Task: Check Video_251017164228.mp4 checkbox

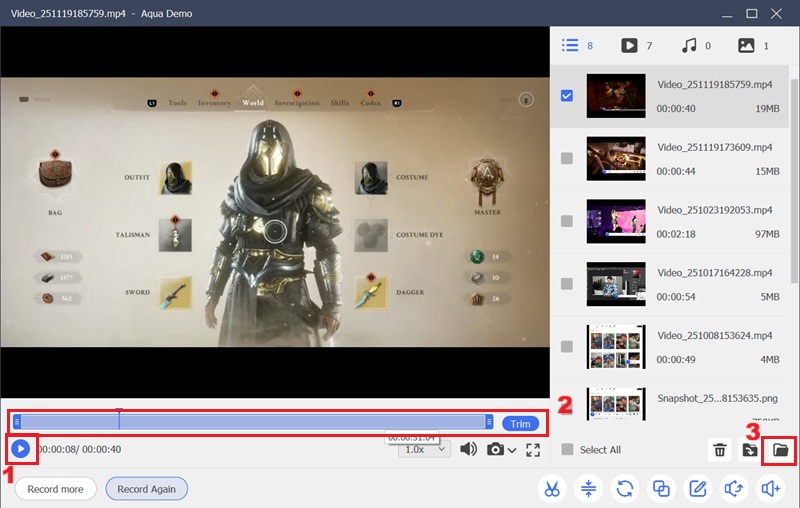Action: coord(566,284)
